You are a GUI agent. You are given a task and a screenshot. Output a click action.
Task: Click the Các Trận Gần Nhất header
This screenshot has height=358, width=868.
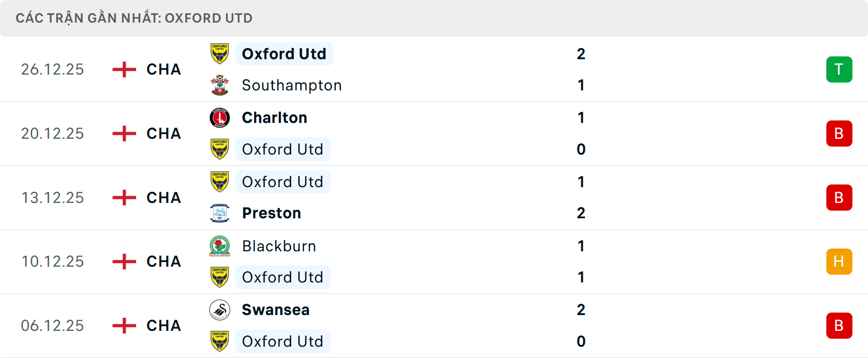134,18
